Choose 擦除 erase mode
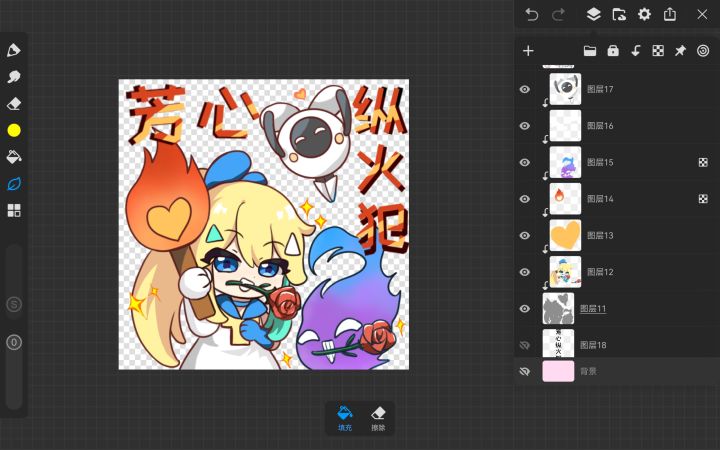Viewport: 720px width, 450px height. 378,418
